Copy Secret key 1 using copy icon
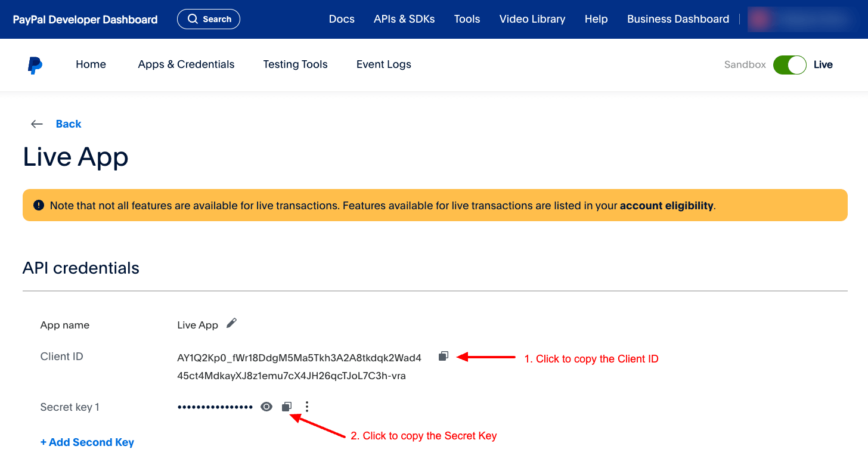Viewport: 868px width, 471px height. point(287,407)
